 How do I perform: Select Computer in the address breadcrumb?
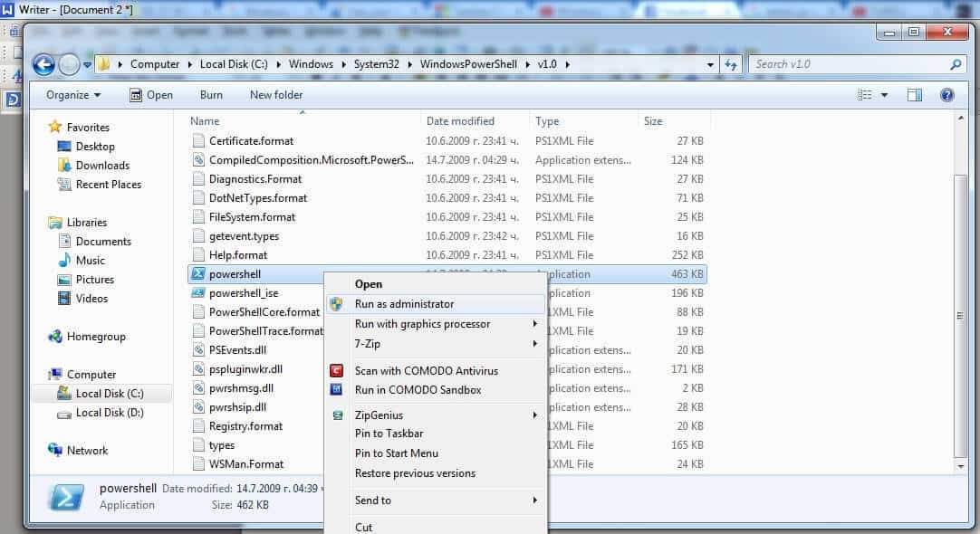click(155, 64)
